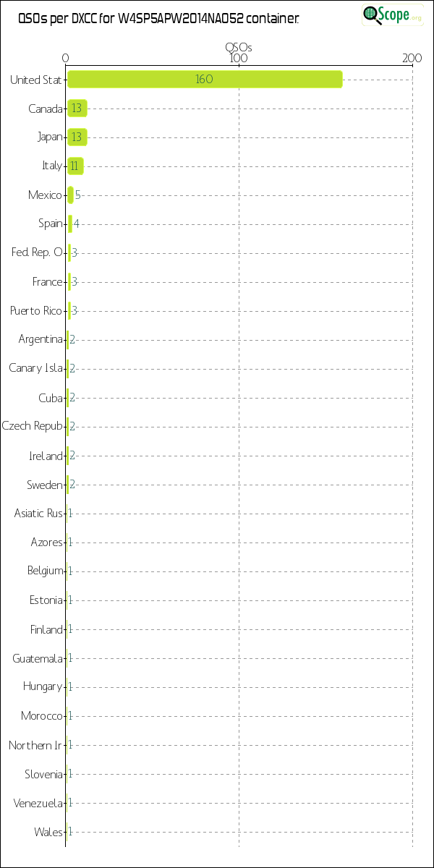Select the Argentina label

41,340
